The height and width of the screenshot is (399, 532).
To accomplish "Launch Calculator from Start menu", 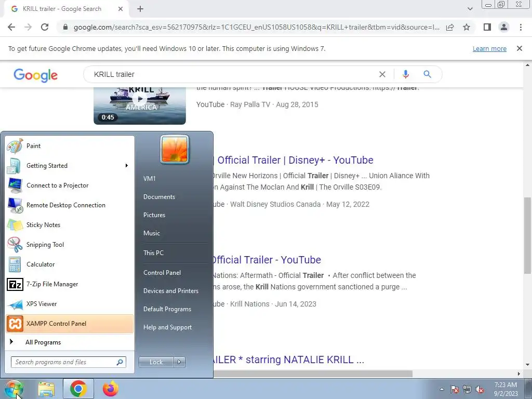I will click(x=70, y=264).
